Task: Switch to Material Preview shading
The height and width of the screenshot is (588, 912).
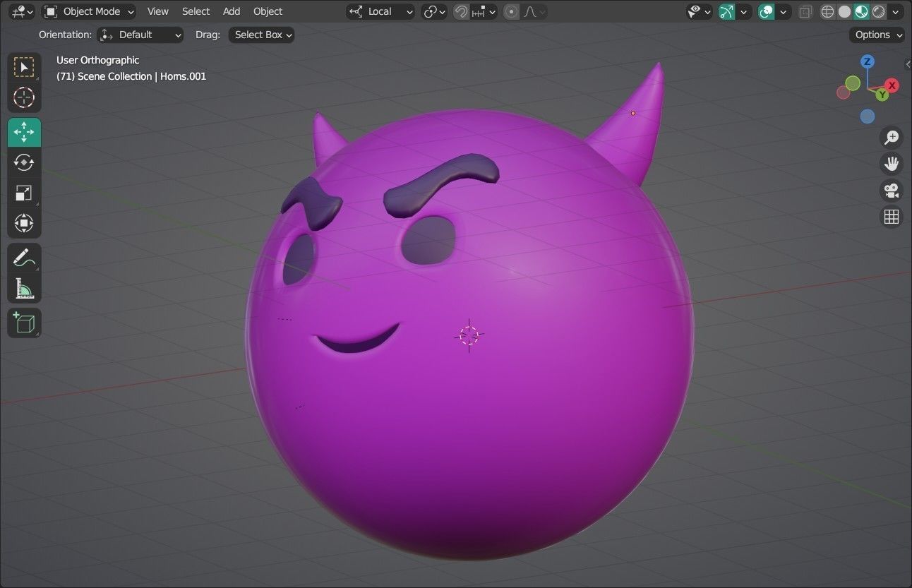Action: (861, 11)
